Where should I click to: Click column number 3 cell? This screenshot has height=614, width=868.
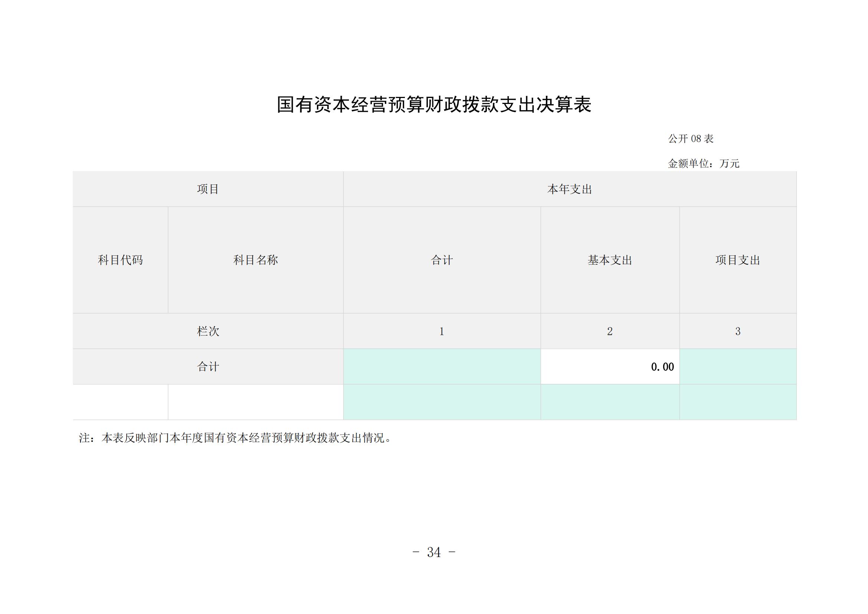pos(738,331)
